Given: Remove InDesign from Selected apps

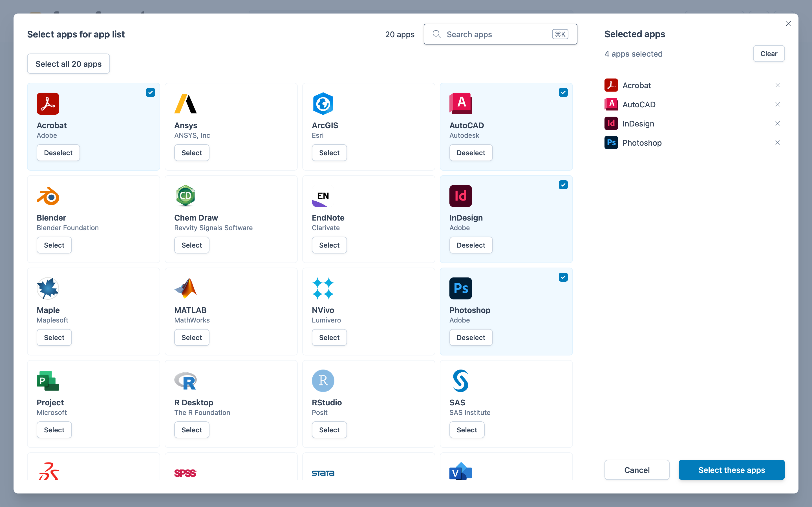Looking at the screenshot, I should (x=777, y=123).
